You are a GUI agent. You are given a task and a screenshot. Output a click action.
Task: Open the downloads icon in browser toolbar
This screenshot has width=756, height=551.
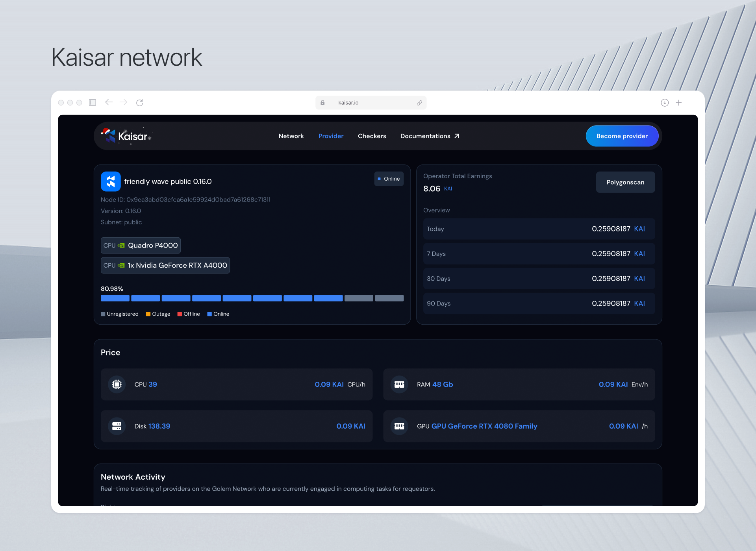(665, 103)
